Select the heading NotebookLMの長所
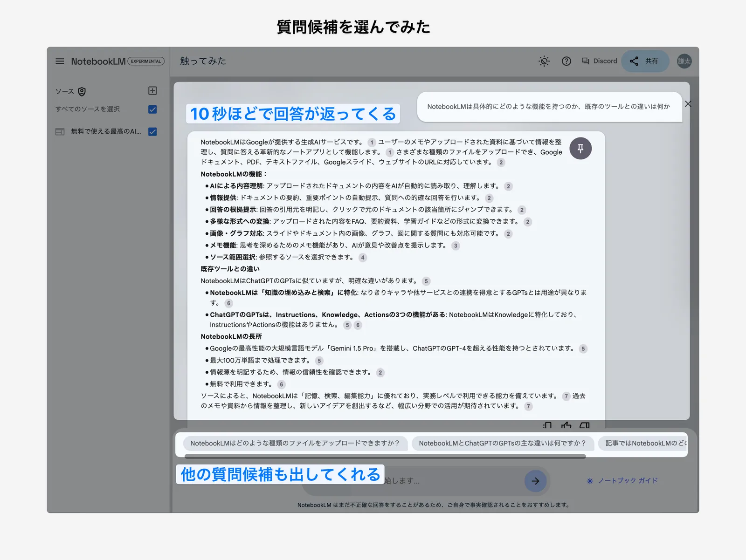746x560 pixels. pyautogui.click(x=231, y=337)
